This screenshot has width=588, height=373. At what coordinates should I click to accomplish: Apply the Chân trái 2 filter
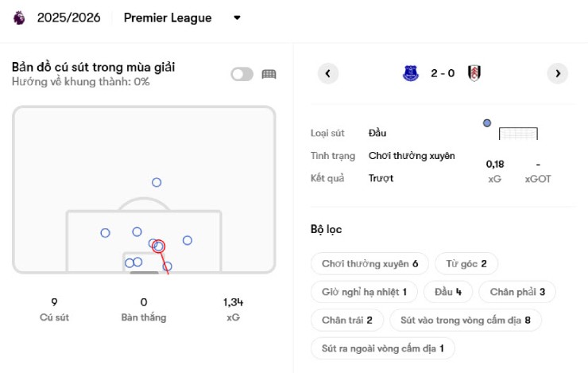pos(347,321)
